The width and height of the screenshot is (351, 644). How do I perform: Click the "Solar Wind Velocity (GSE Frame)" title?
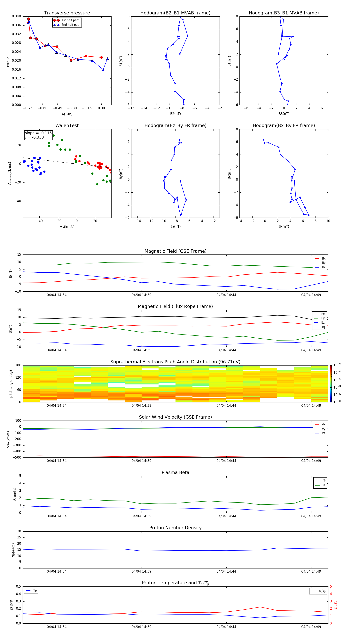(175, 417)
